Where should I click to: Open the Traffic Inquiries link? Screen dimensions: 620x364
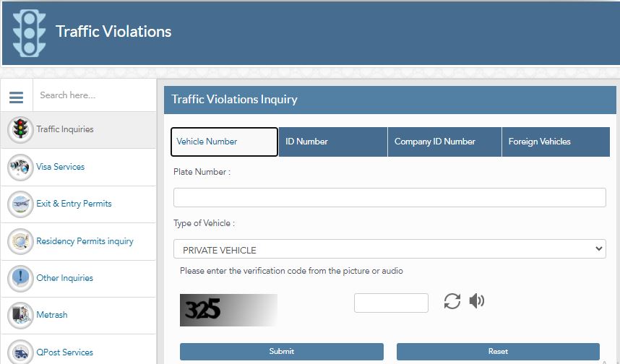point(65,129)
